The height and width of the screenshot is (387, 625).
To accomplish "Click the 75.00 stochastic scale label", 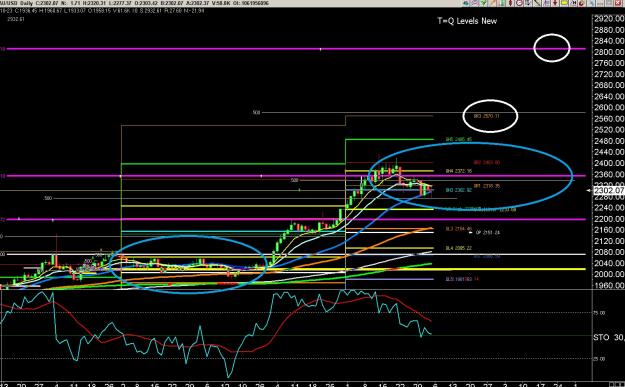I will [x=599, y=313].
